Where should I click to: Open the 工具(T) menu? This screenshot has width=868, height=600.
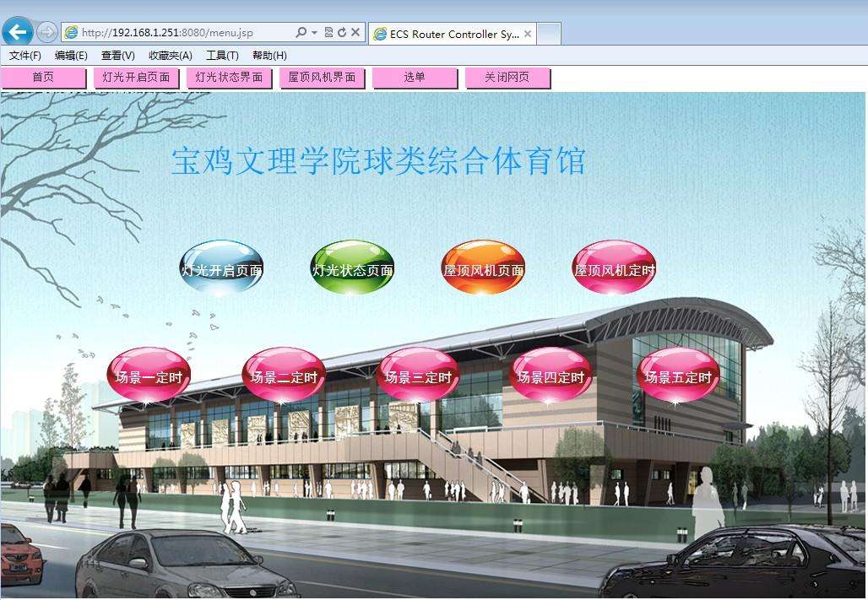point(222,56)
